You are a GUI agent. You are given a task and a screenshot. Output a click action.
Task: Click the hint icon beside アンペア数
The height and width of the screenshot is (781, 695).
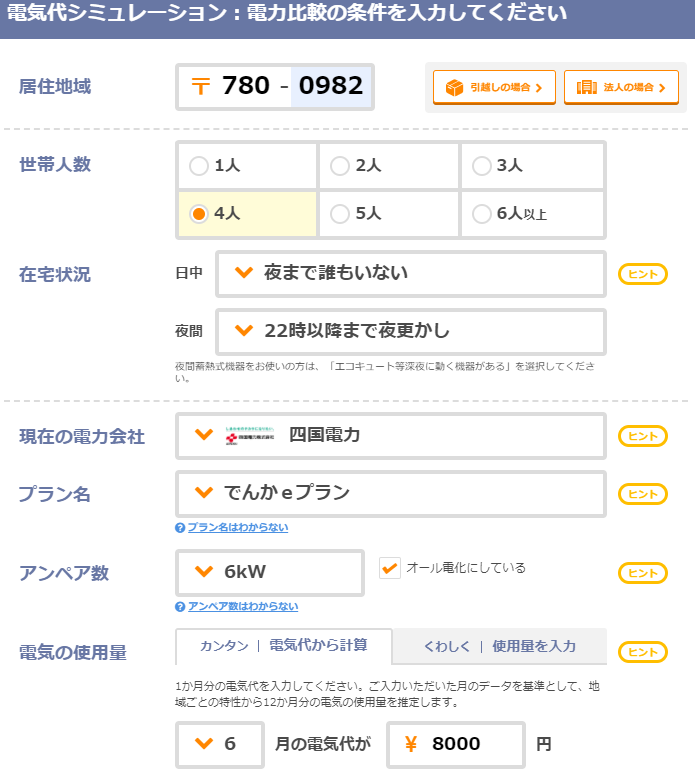coord(642,573)
